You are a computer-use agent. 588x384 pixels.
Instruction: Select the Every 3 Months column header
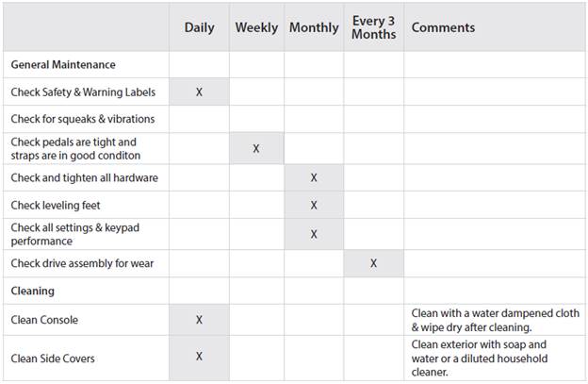click(x=373, y=27)
